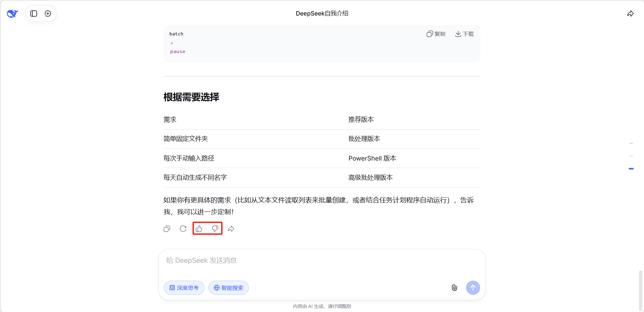Viewport: 644px width, 312px height.
Task: Click the DeepSeek自我介绍 conversation title
Action: tap(322, 13)
